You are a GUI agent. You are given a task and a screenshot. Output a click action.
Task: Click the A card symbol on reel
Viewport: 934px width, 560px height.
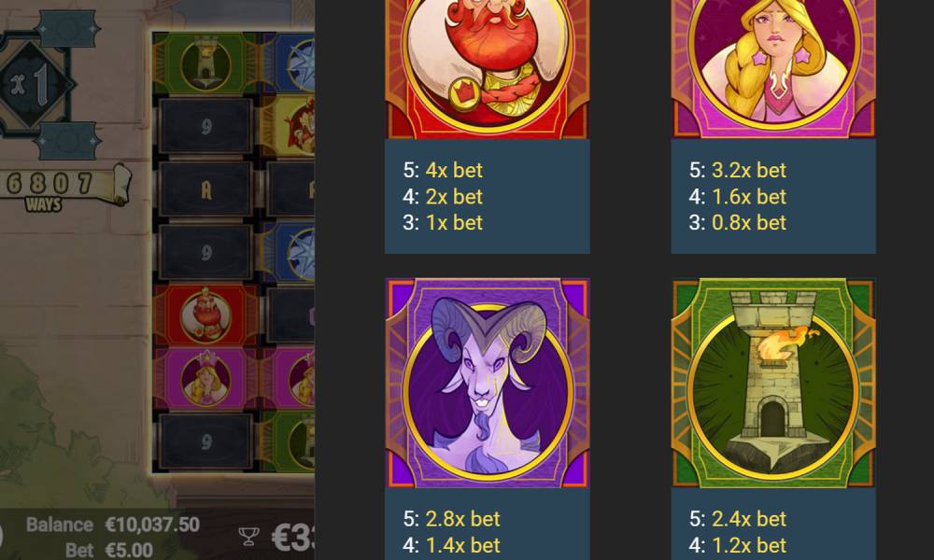206,189
